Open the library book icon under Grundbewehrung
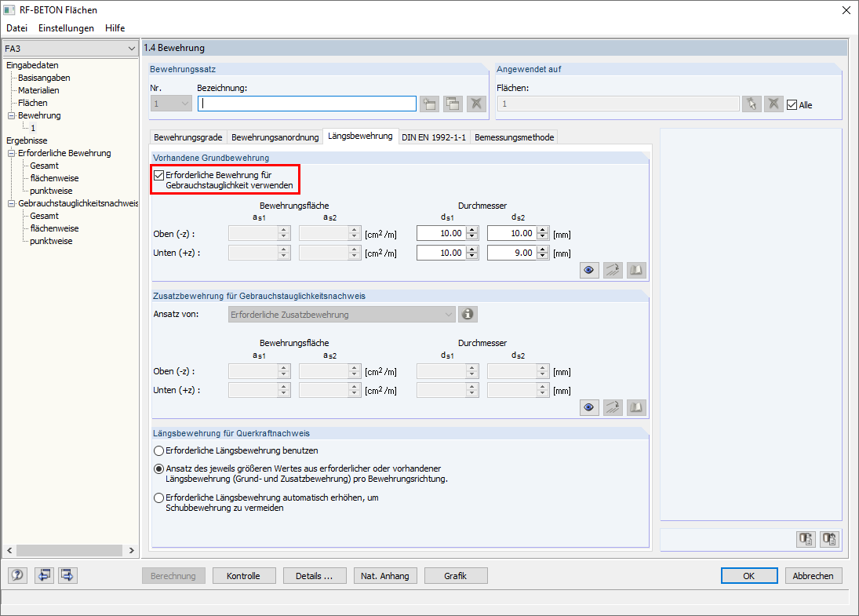This screenshot has height=616, width=859. tap(636, 270)
